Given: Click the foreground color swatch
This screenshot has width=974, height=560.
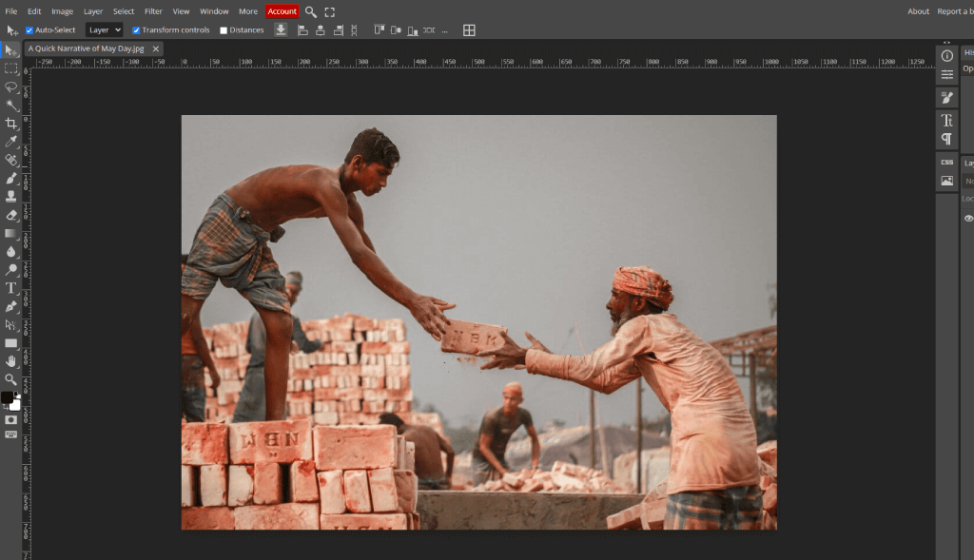Looking at the screenshot, I should tap(9, 398).
